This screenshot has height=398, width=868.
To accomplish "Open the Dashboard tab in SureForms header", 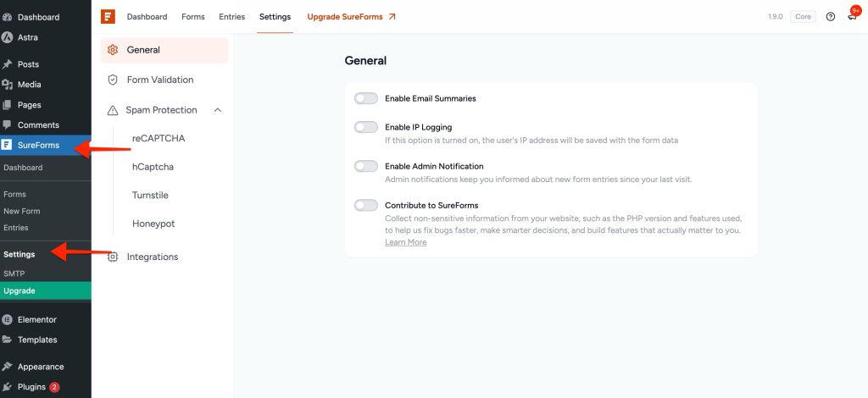I will point(147,17).
